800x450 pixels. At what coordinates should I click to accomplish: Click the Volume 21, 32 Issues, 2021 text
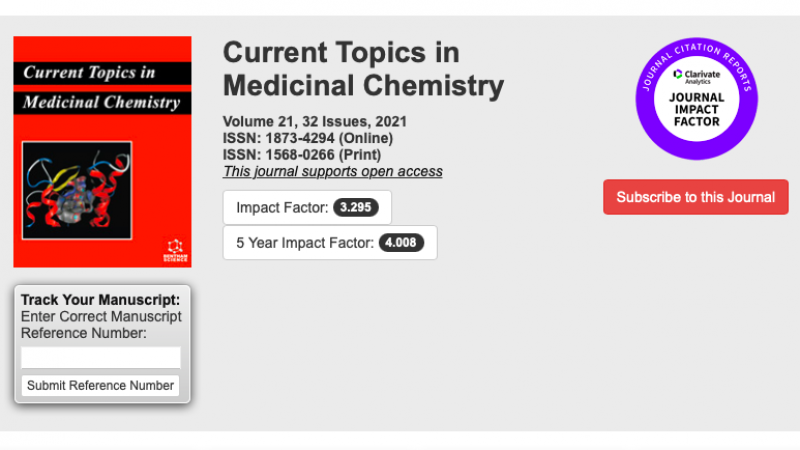(314, 122)
